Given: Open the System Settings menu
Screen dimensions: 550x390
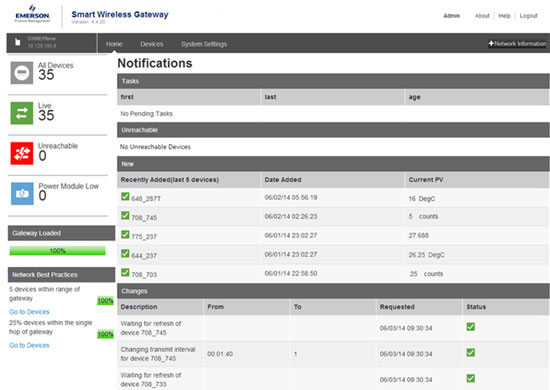Looking at the screenshot, I should (x=204, y=44).
